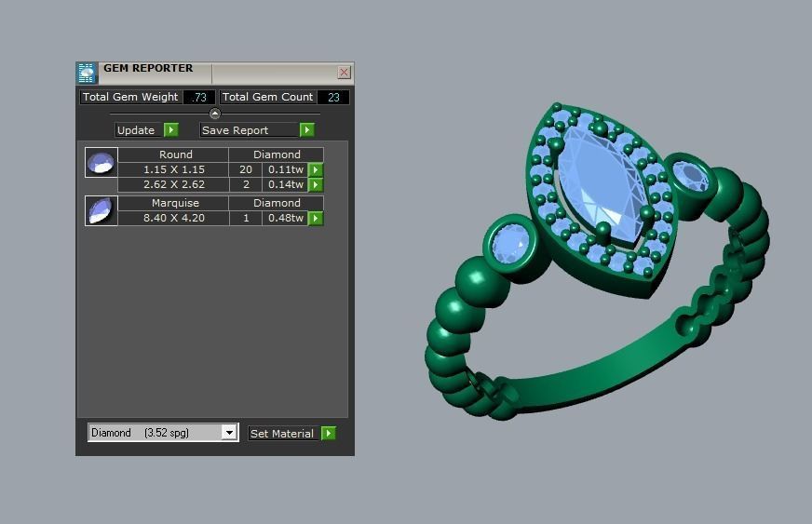
Task: Click the Set Material button label
Action: (x=282, y=434)
